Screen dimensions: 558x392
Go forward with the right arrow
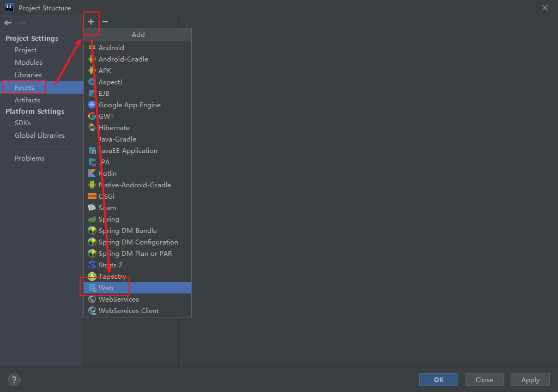point(22,23)
